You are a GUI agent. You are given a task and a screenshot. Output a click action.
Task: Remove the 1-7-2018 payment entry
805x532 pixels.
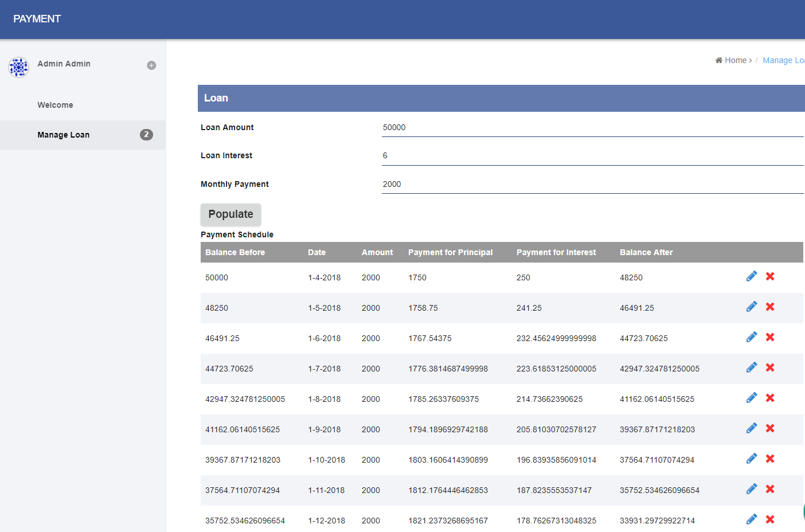770,367
